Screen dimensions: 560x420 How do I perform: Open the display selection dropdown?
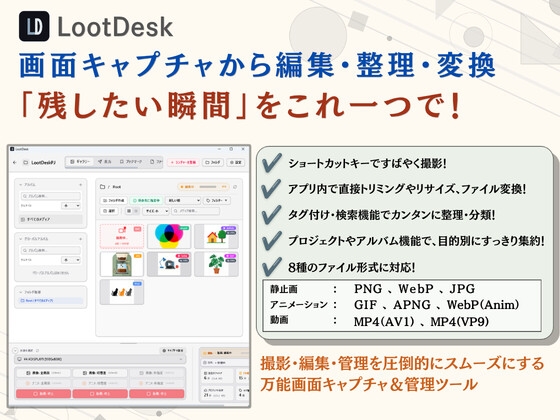point(100,359)
